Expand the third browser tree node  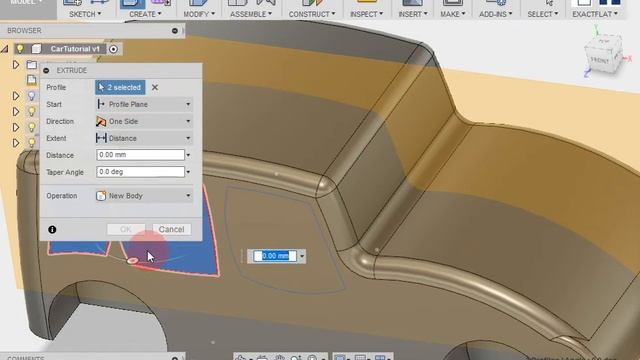(x=16, y=111)
